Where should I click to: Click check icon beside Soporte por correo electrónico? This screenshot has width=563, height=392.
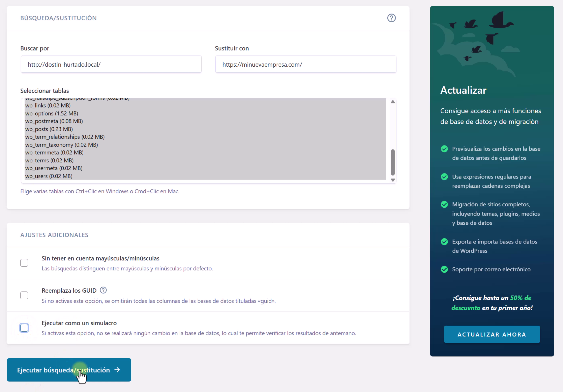point(445,269)
